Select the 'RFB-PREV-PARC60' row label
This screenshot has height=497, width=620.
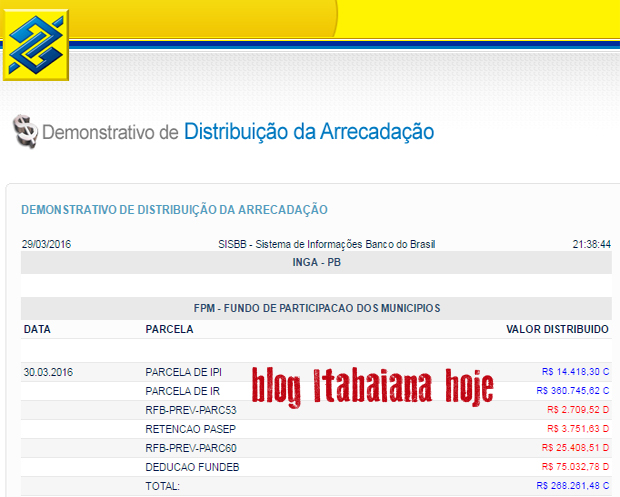[191, 448]
